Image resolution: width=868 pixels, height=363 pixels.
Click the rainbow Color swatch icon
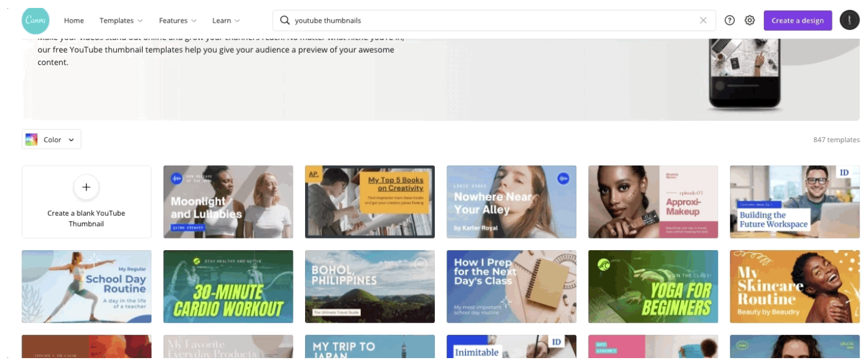[x=31, y=140]
